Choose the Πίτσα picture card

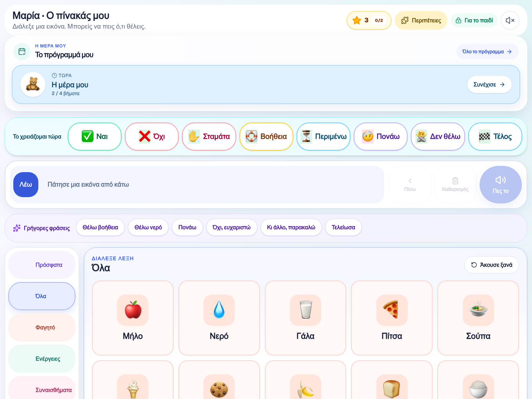pos(392,318)
